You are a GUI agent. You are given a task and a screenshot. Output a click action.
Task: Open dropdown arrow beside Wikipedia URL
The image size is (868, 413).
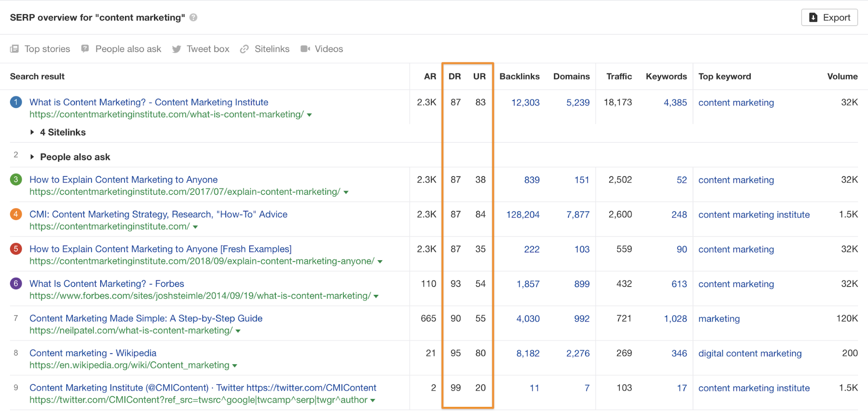click(235, 366)
